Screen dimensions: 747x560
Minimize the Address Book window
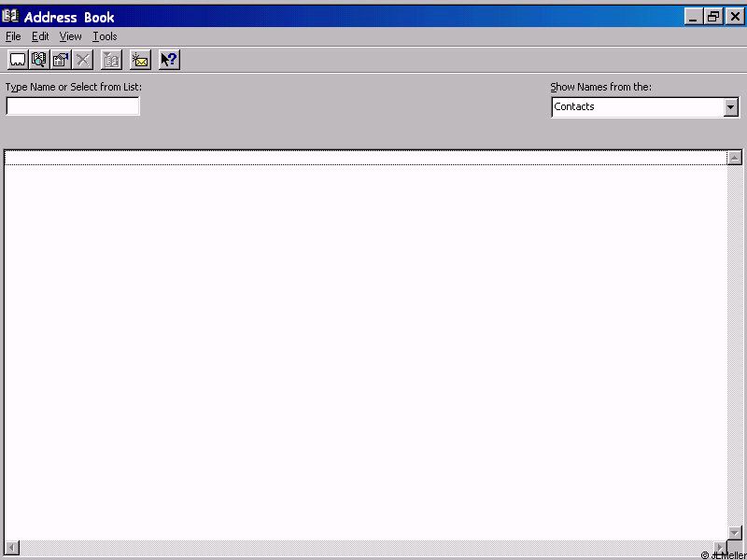tap(693, 17)
